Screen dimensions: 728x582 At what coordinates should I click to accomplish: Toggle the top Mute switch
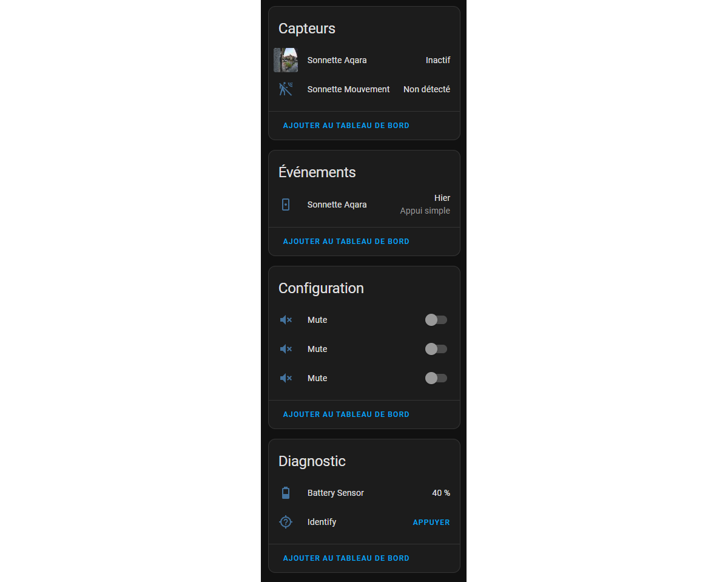pos(436,320)
